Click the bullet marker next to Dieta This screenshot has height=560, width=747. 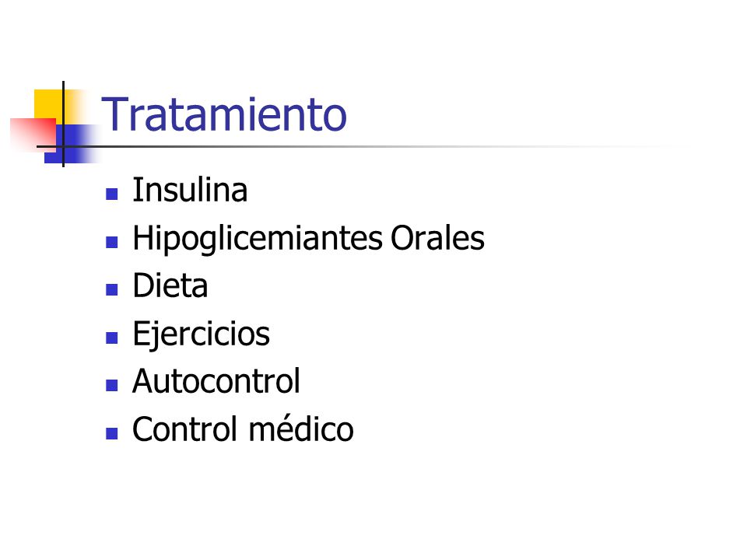[112, 290]
